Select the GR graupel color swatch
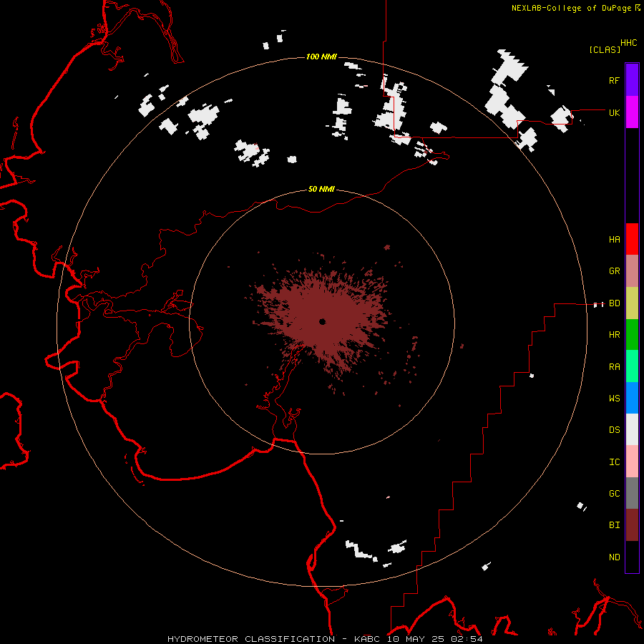 coord(632,271)
